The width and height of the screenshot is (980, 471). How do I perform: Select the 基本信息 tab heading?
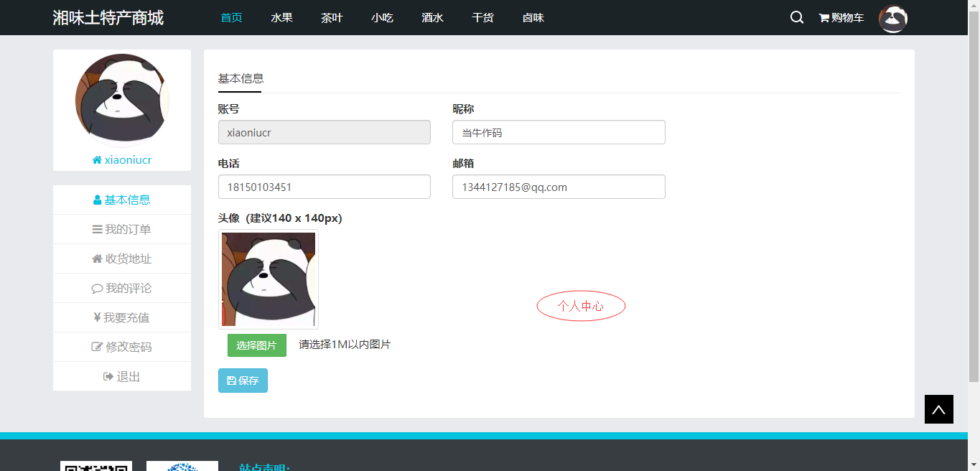241,78
